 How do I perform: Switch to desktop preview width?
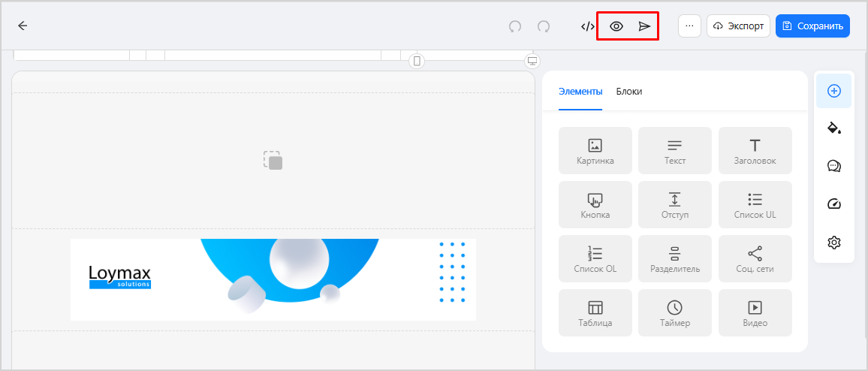click(x=532, y=61)
